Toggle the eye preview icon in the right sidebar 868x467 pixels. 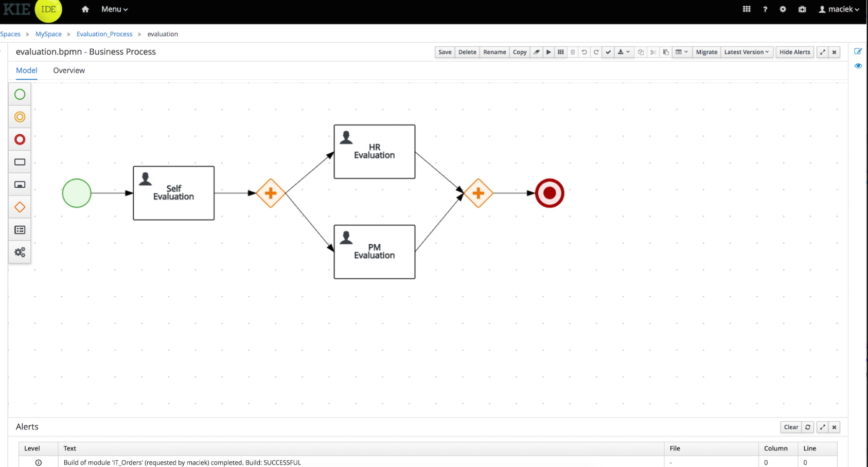tap(858, 66)
